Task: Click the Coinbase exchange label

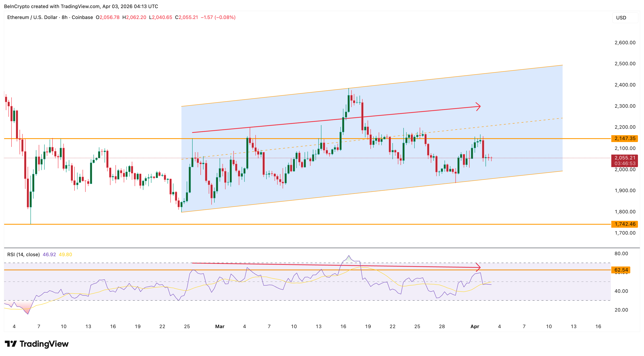Action: click(x=82, y=17)
